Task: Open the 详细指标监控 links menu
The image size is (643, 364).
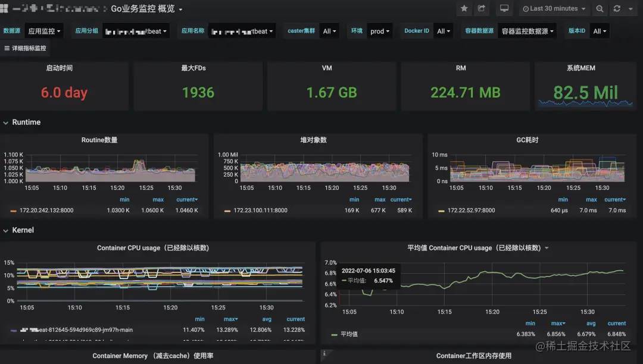Action: (26, 48)
